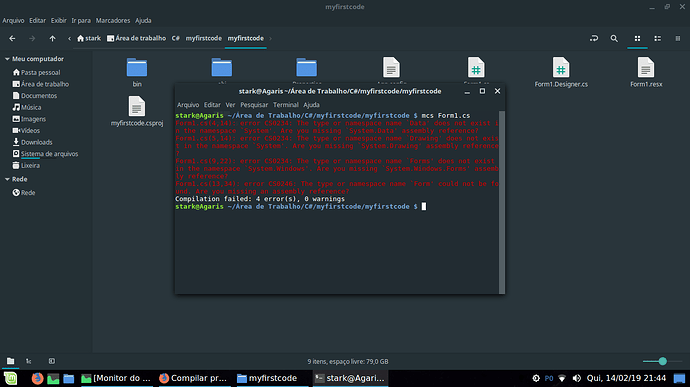This screenshot has height=387, width=690.
Task: Click terminal vertical scrollbar
Action: (502, 202)
